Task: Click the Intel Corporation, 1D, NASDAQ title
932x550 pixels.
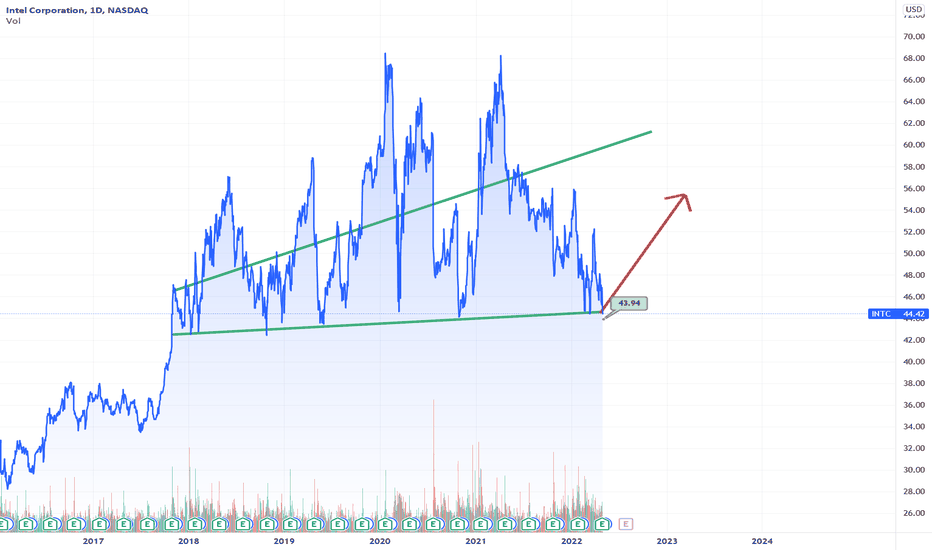Action: tap(77, 10)
